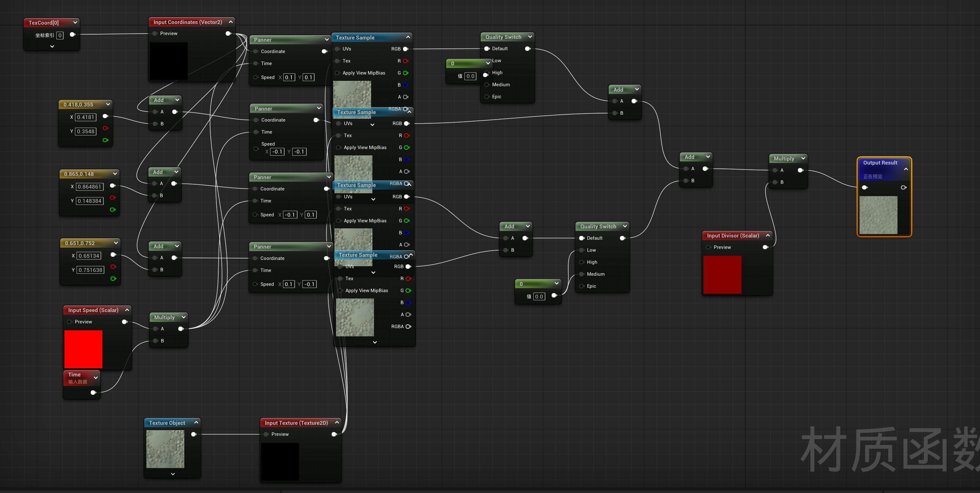The image size is (980, 493).
Task: Click the green pin of the 0.418,0.355 constant
Action: pos(105,140)
